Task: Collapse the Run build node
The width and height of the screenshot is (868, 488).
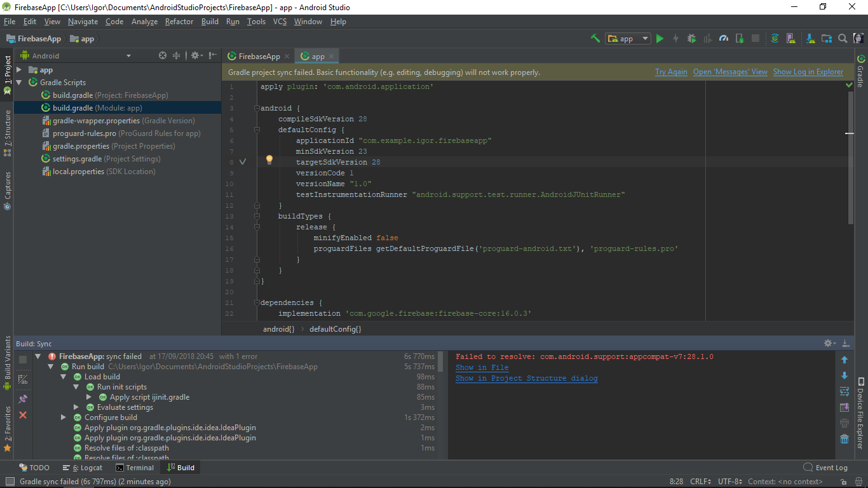Action: tap(51, 367)
